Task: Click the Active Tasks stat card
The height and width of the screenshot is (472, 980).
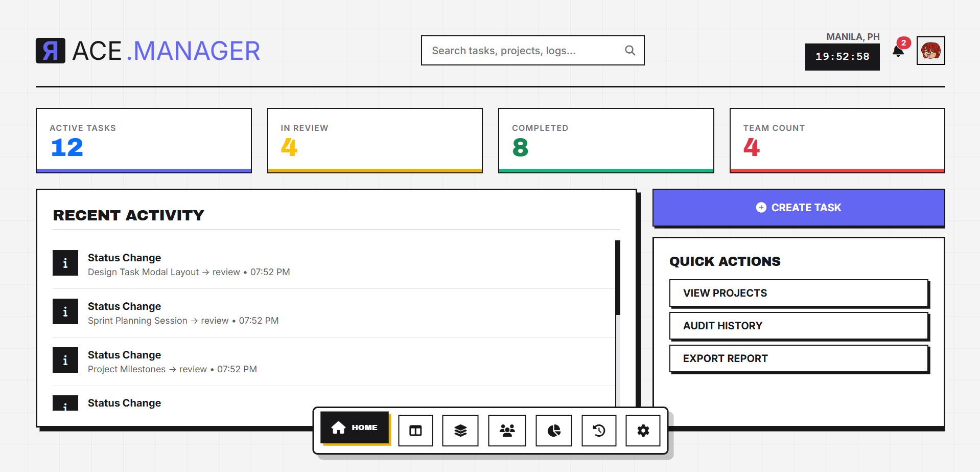Action: [x=144, y=141]
